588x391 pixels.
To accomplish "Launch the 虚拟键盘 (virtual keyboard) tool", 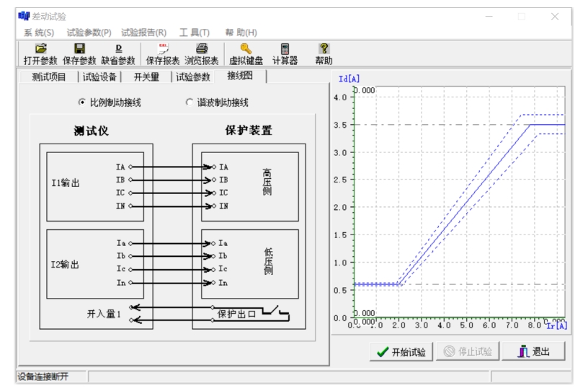I will 246,49.
